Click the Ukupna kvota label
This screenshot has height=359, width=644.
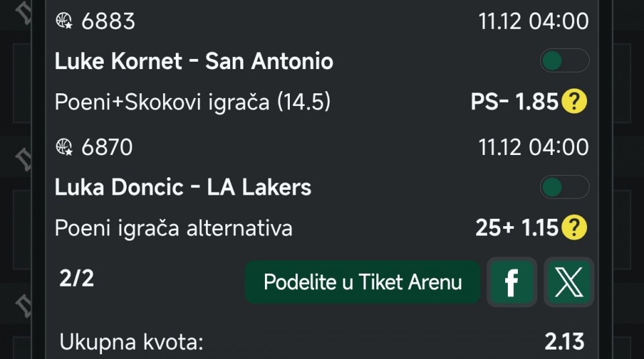(x=131, y=342)
